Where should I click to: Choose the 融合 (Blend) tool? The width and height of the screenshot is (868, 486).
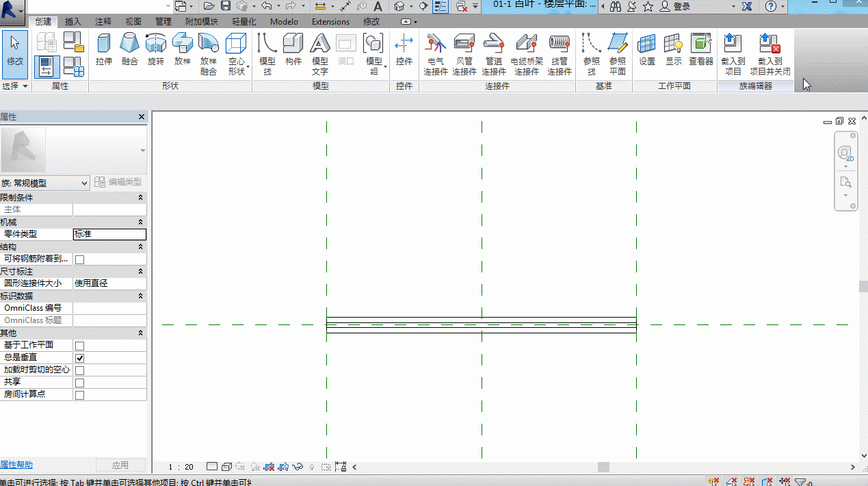pos(130,50)
